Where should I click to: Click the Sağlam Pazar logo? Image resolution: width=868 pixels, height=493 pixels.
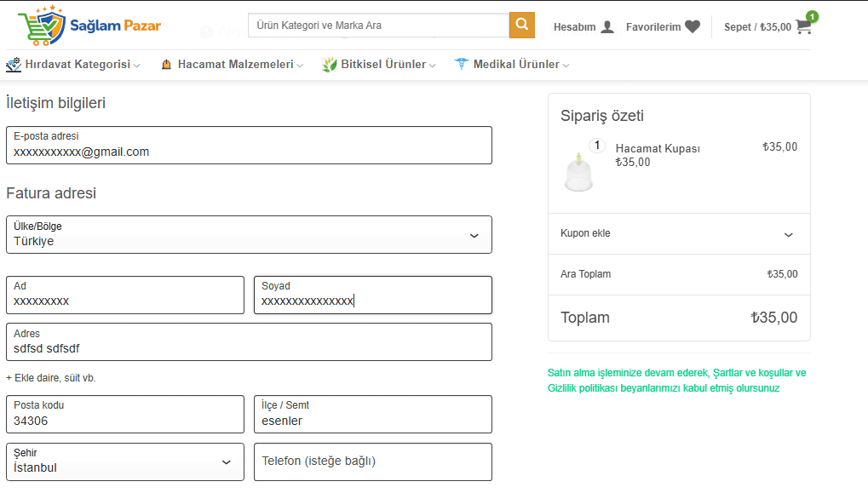89,26
